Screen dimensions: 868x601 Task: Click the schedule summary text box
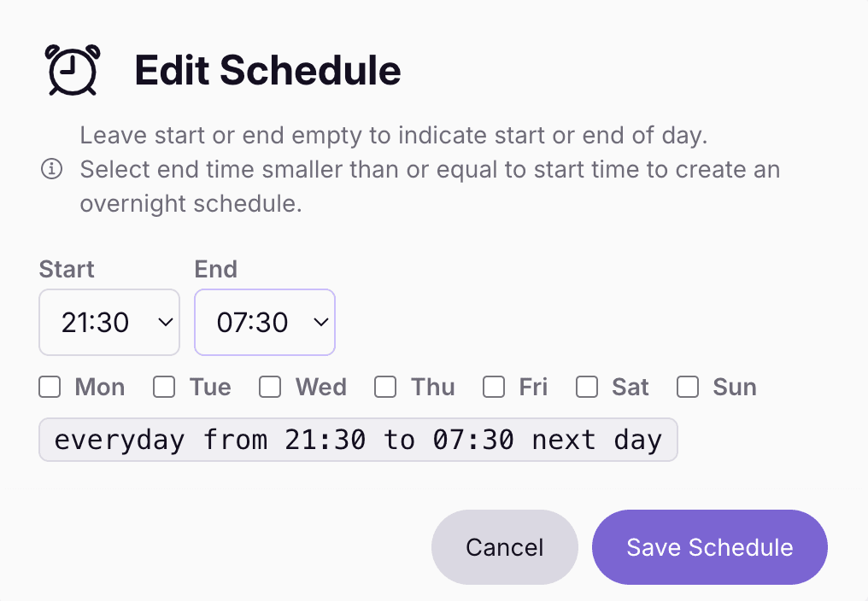[358, 440]
